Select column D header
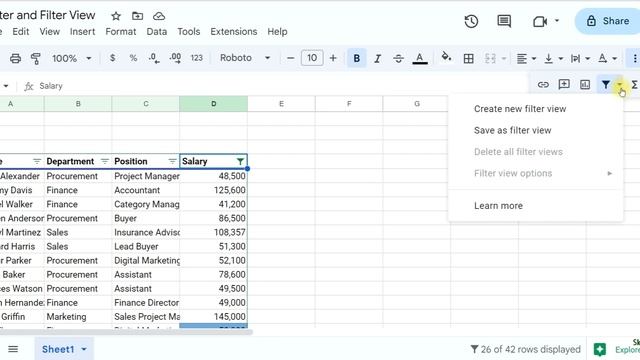The height and width of the screenshot is (360, 640). pos(213,104)
